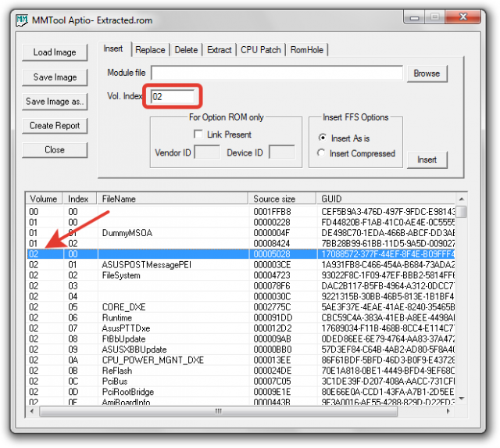This screenshot has width=500, height=448.
Task: Select the CORE_DXE module row
Action: click(241, 307)
